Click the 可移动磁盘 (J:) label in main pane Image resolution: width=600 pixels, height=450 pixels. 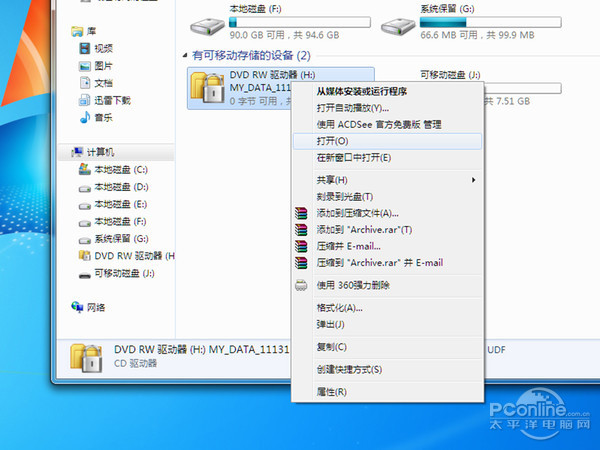tap(450, 75)
